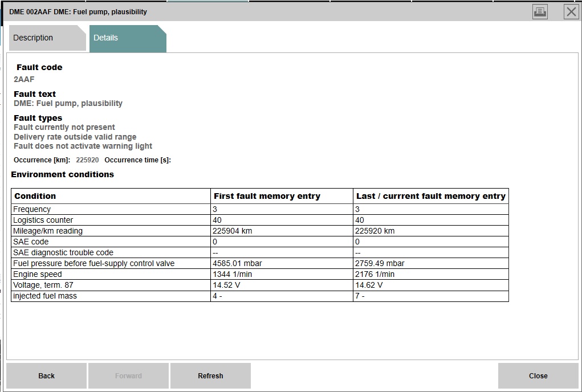Refresh the fault details
The height and width of the screenshot is (392, 582).
(x=210, y=376)
